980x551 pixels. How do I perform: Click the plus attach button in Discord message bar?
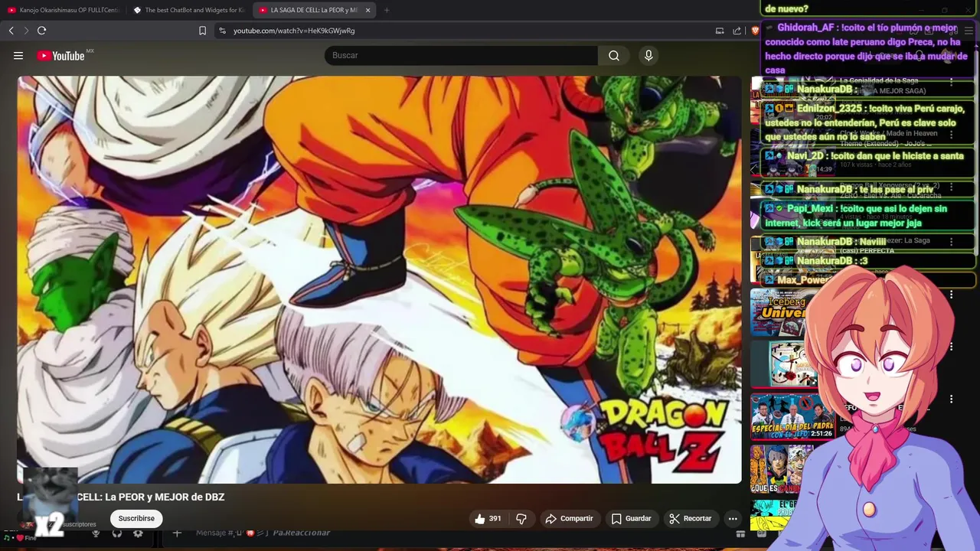point(177,533)
